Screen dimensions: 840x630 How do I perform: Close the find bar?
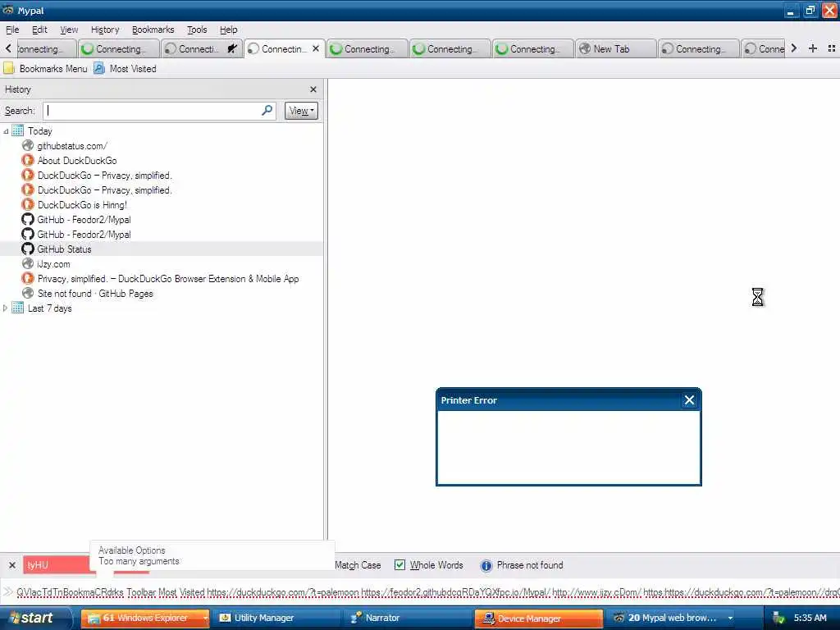(x=11, y=565)
